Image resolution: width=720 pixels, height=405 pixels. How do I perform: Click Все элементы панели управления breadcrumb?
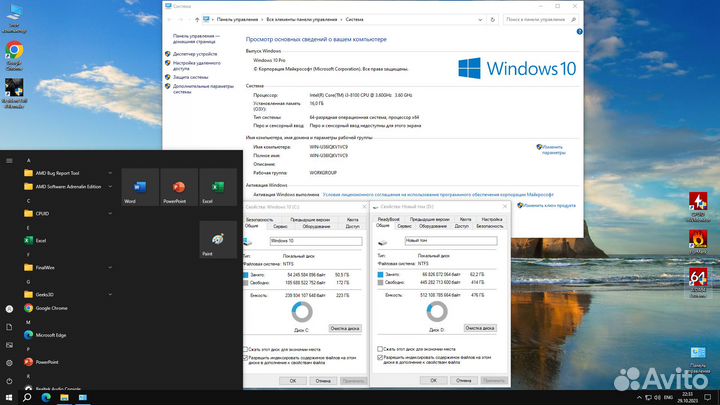302,20
